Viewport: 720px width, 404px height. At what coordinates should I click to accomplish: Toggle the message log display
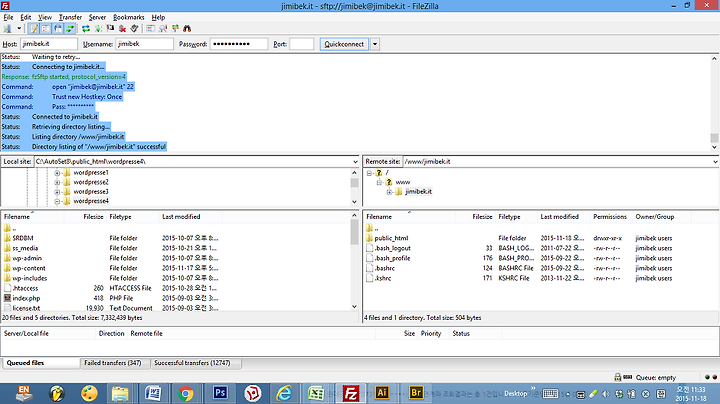pyautogui.click(x=34, y=28)
